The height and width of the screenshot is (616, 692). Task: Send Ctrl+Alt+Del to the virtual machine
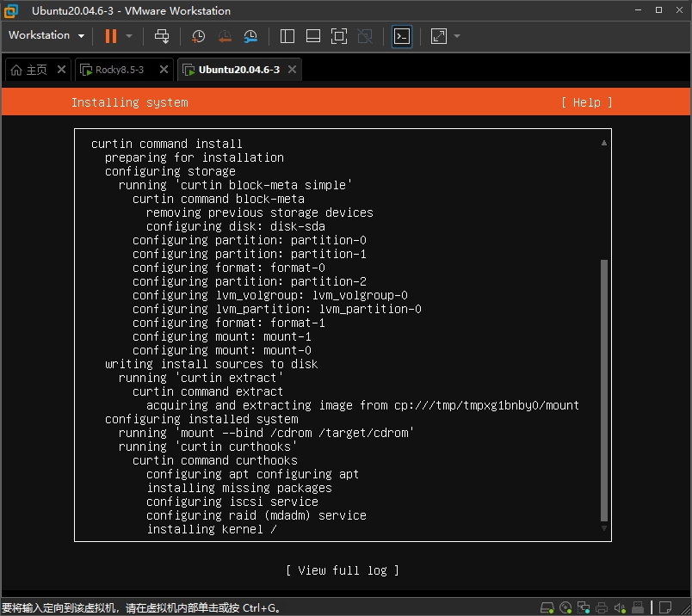pyautogui.click(x=162, y=36)
